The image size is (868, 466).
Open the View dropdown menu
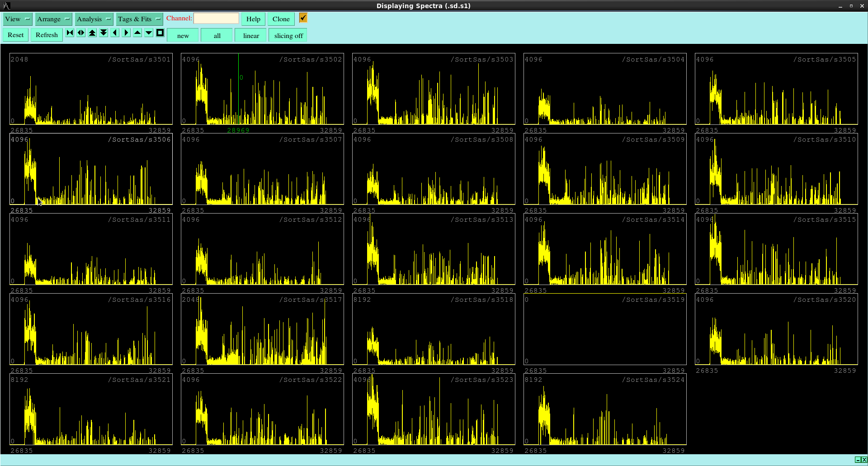coord(18,19)
